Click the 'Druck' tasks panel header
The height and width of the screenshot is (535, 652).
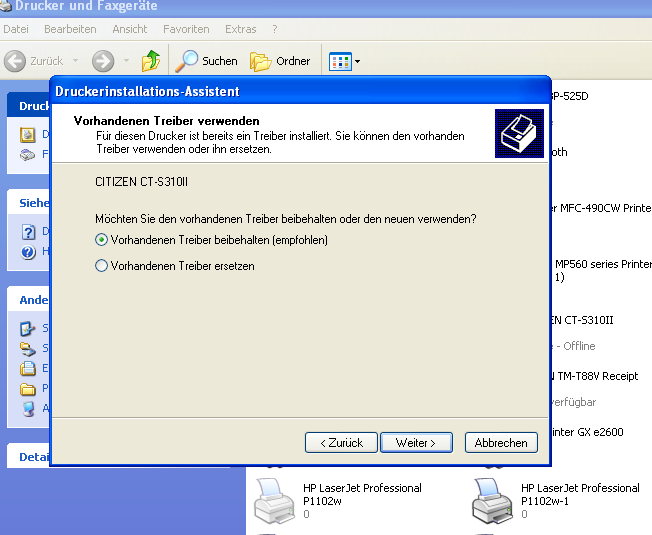tap(28, 106)
